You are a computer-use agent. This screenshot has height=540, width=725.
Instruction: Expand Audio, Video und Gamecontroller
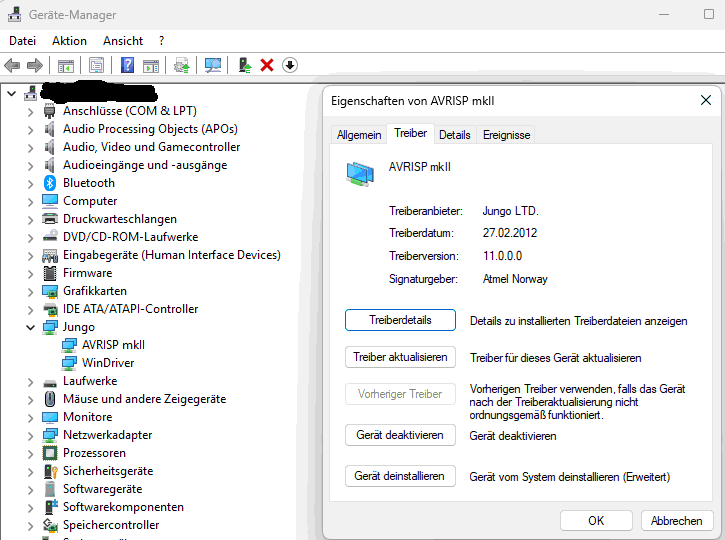pos(30,148)
